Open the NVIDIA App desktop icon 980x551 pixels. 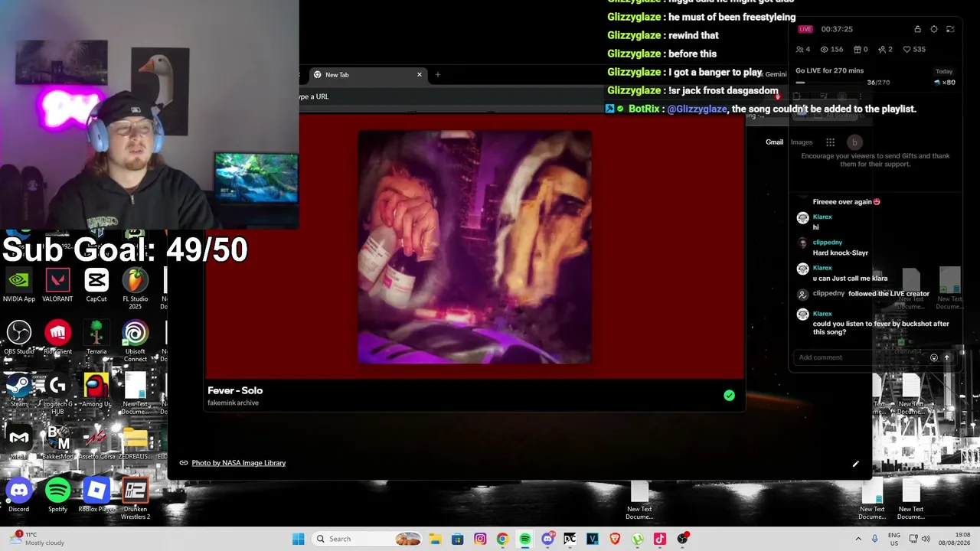[x=19, y=285]
